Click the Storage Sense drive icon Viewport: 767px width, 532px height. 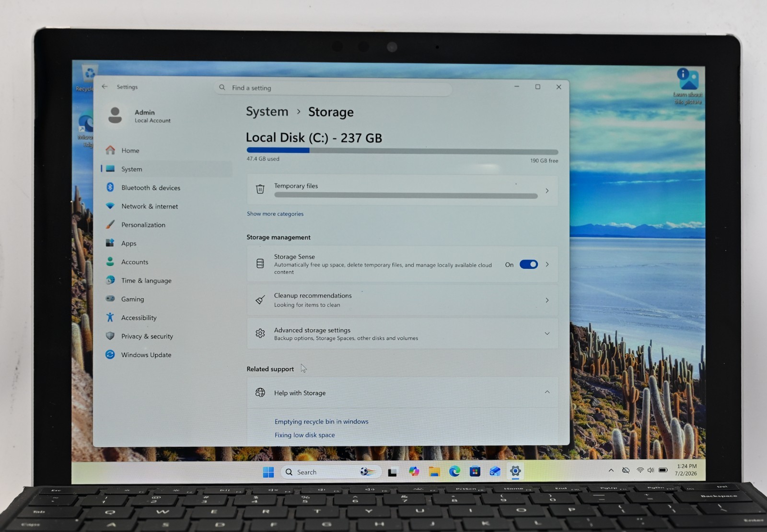tap(260, 264)
